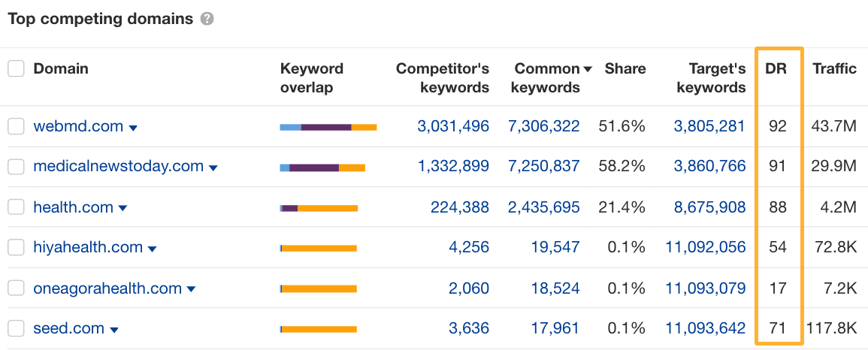868x350 pixels.
Task: Open the oneagorahealth.com dropdown caret
Action: click(192, 289)
